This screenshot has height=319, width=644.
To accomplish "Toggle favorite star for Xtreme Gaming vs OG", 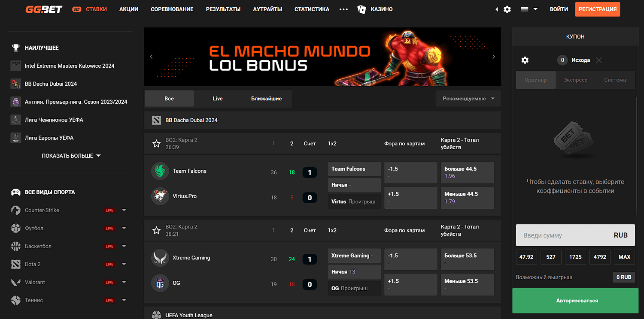I will pyautogui.click(x=157, y=230).
